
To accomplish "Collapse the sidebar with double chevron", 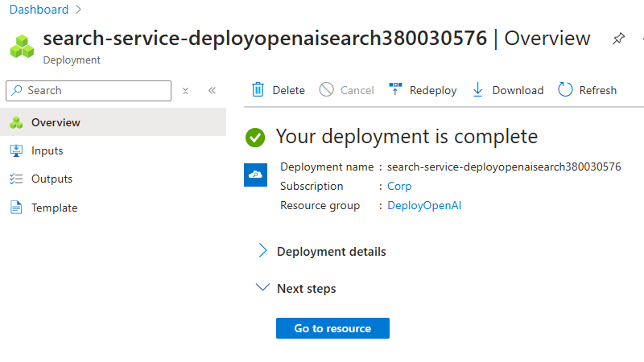I will coord(212,91).
